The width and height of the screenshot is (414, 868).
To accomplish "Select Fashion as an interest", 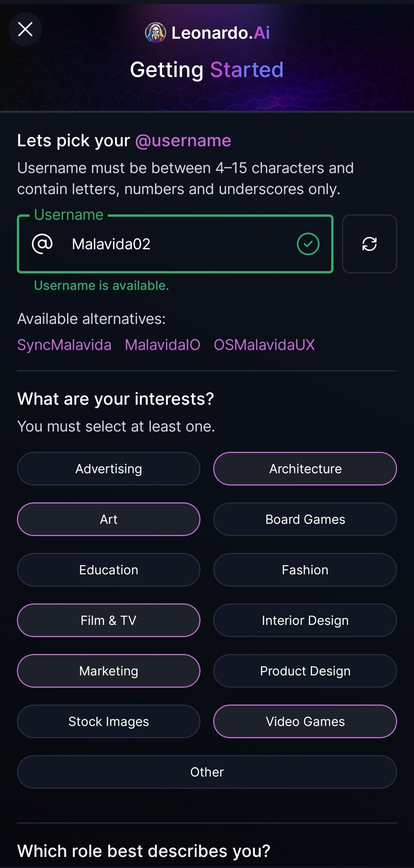I will [x=305, y=570].
